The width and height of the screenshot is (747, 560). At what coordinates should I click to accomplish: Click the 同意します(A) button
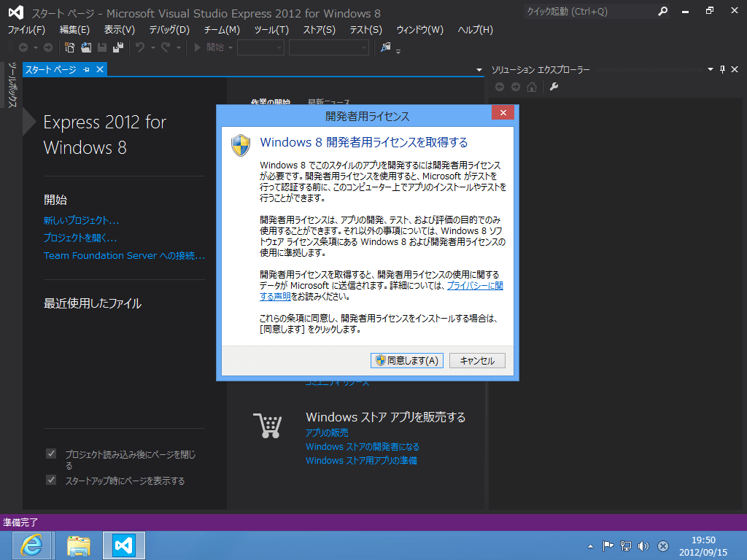point(407,360)
